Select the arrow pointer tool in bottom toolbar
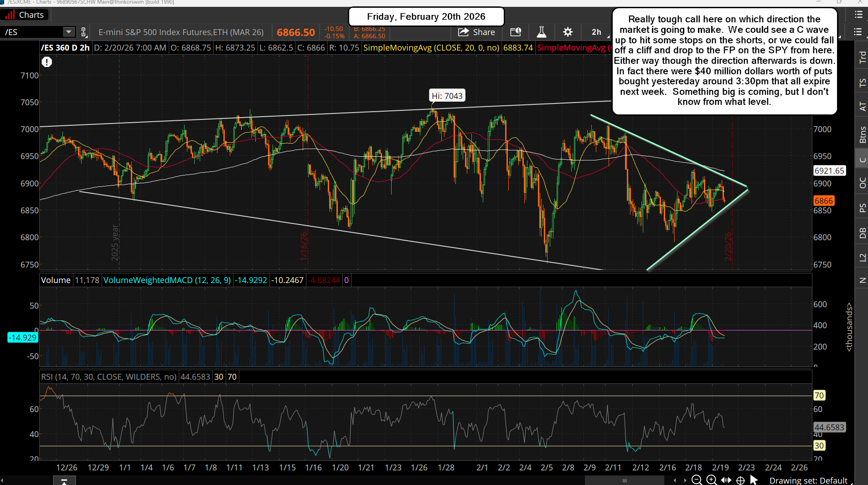868x485 pixels. click(753, 480)
